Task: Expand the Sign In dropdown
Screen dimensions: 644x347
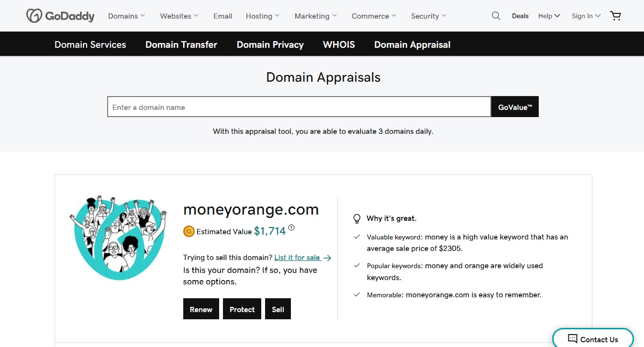Action: pos(586,16)
